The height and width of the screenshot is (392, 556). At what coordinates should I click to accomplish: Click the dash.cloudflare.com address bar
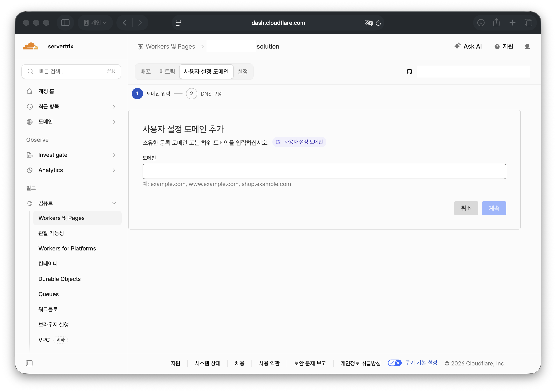click(278, 23)
